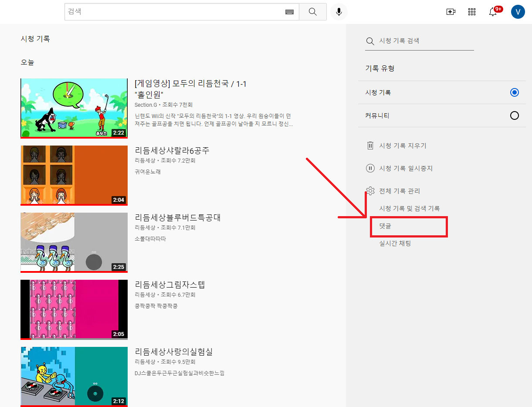Start voice search with the microphone icon
This screenshot has width=532, height=407.
coord(339,12)
